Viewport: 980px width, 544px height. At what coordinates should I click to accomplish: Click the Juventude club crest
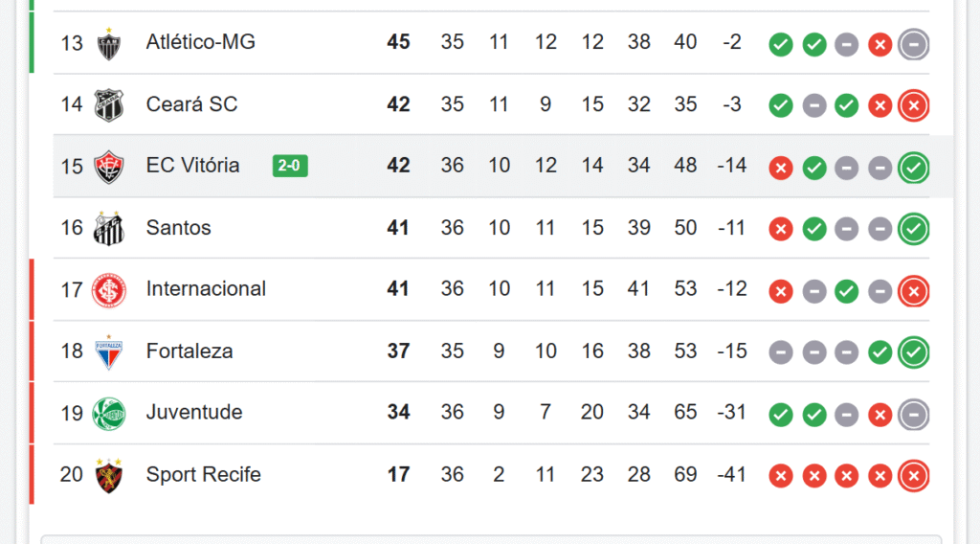109,414
